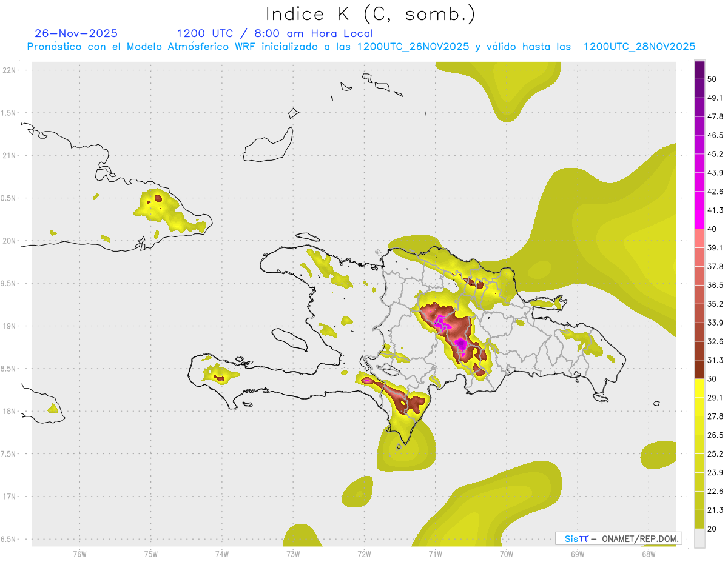The image size is (728, 562).
Task: Click the "18N" latitude label
Action: tap(9, 411)
